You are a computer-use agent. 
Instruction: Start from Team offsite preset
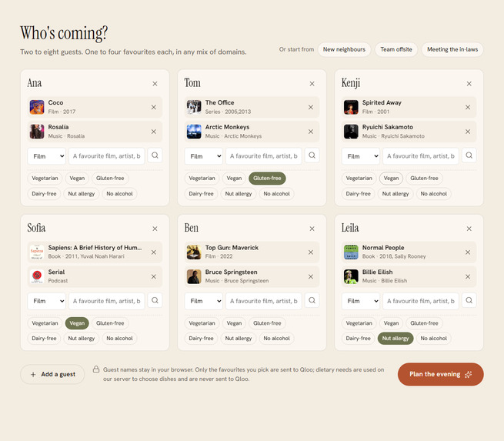[x=396, y=49]
